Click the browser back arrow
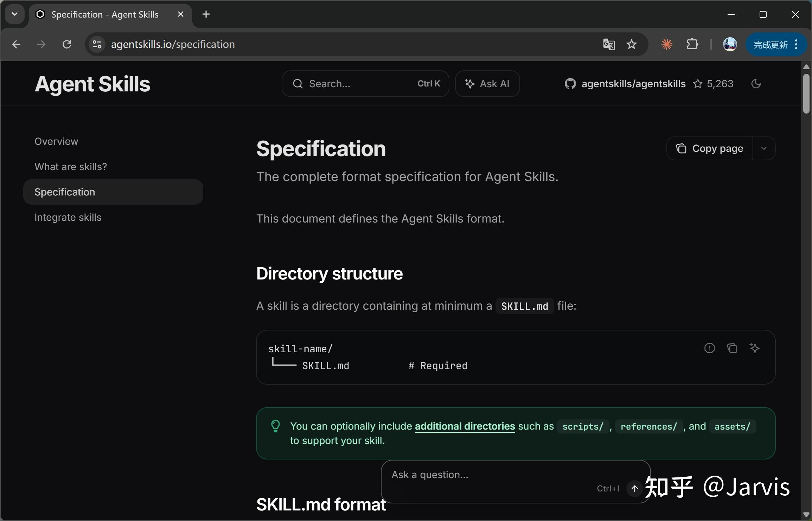The width and height of the screenshot is (812, 521). 16,44
